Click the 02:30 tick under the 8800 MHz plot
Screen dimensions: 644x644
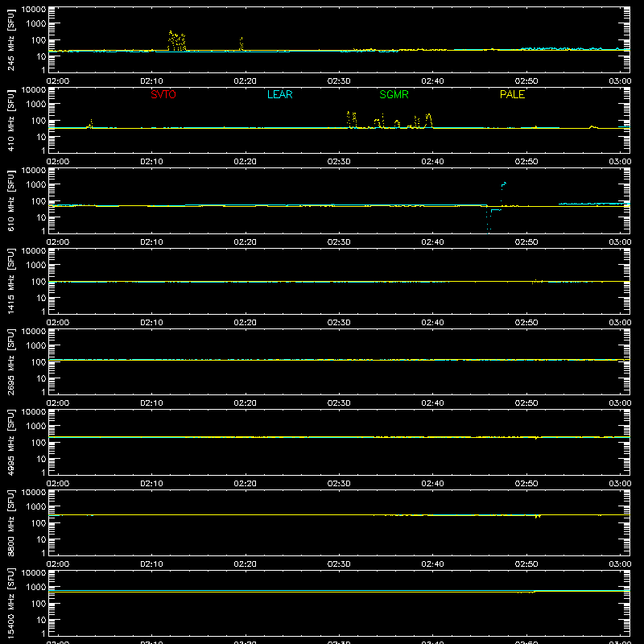(x=339, y=564)
